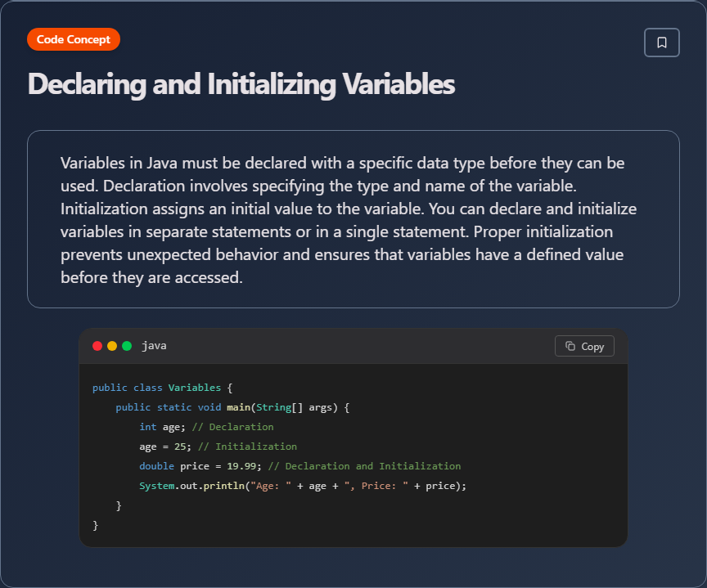
Task: Click the Declaring and Initializing Variables title
Action: pos(241,84)
